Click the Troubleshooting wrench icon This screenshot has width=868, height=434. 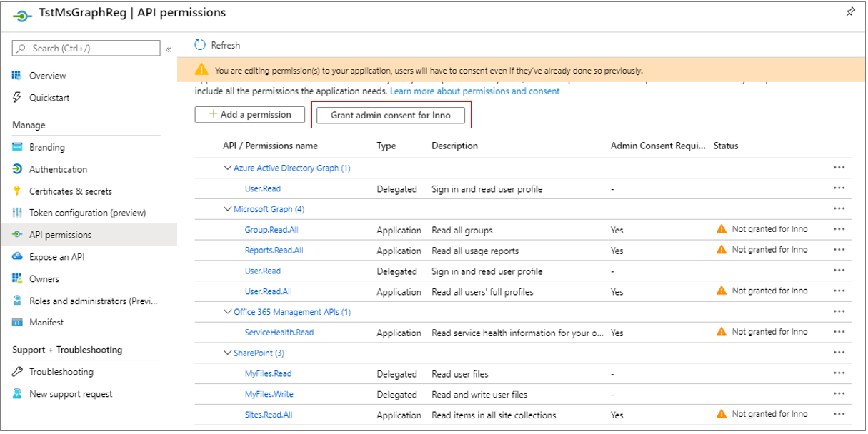click(x=17, y=372)
